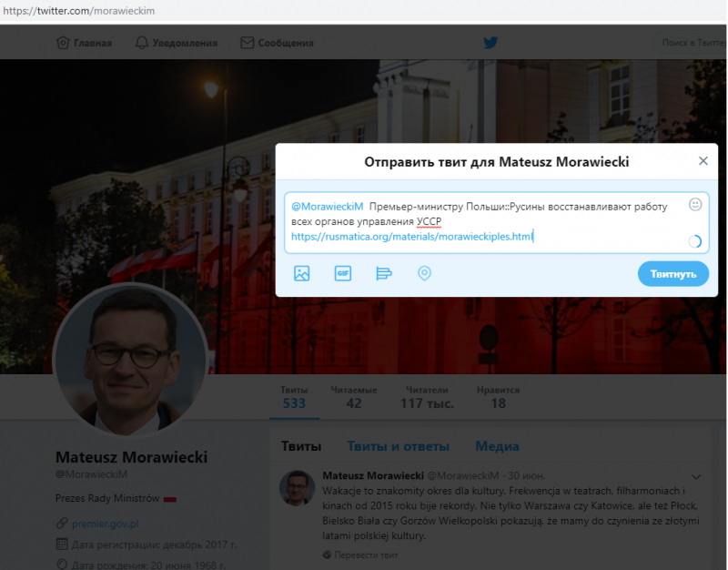The height and width of the screenshot is (570, 728).
Task: Click the home icon beside Главная
Action: click(63, 43)
